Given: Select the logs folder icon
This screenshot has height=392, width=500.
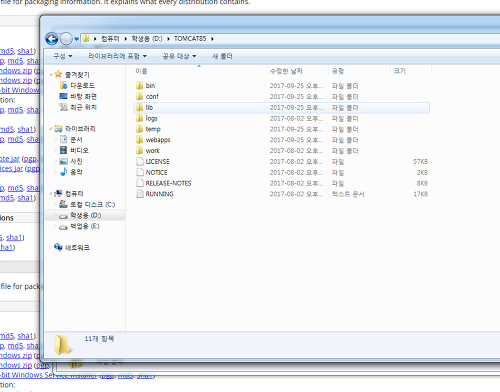Looking at the screenshot, I should (140, 118).
